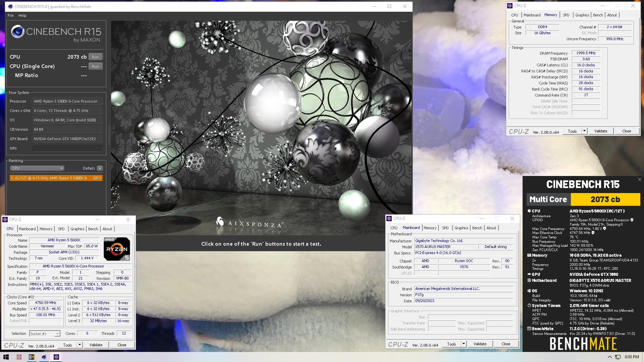This screenshot has height=362, width=644.
Task: Expand the Tools arrow in the CPU-Z CPU window
Action: coord(79,345)
